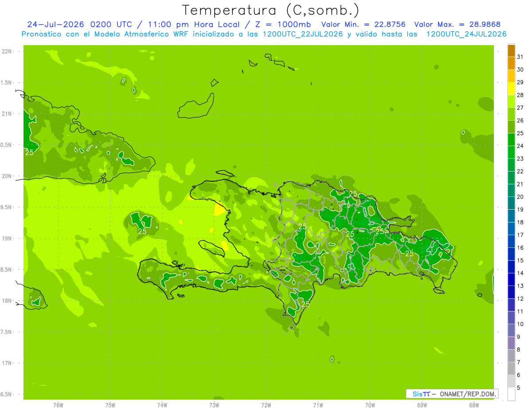Click the '19N' latitude label
This screenshot has width=532, height=411.
point(7,239)
